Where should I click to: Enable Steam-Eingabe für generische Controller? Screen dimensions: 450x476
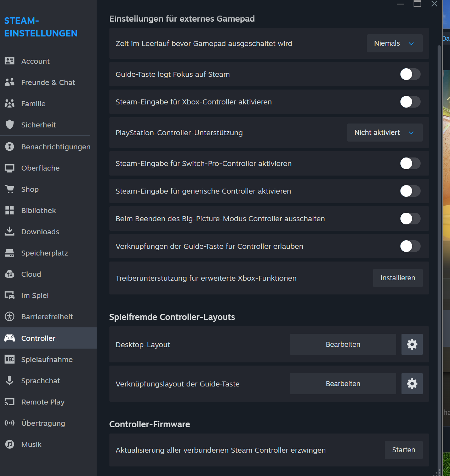[x=410, y=191]
